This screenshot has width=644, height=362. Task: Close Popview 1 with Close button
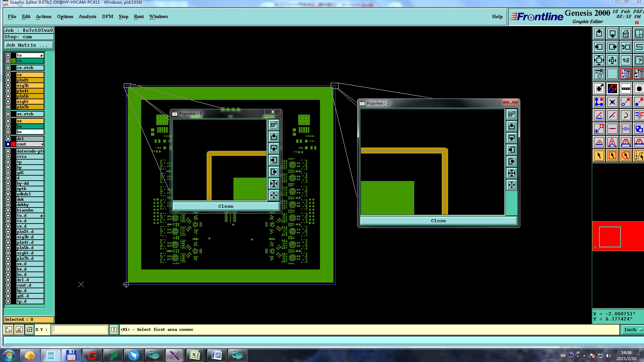click(x=226, y=206)
